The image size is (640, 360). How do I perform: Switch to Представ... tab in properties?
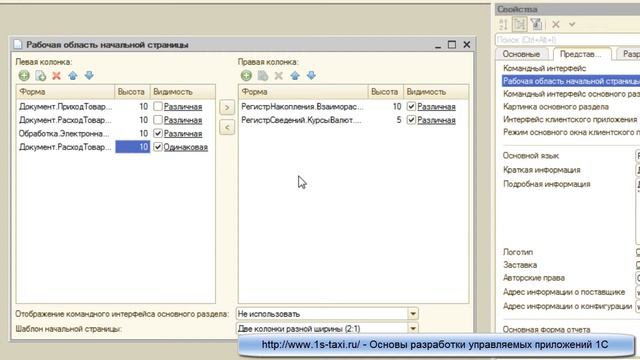click(580, 54)
